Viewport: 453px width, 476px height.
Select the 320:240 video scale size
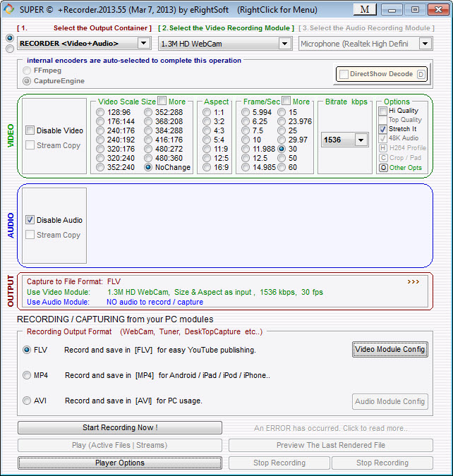[100, 158]
